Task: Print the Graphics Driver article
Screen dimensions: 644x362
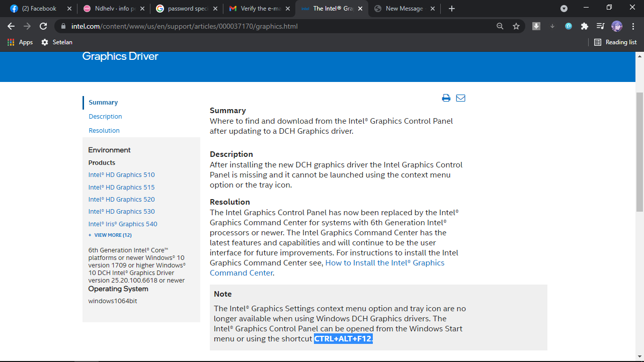Action: tap(446, 98)
